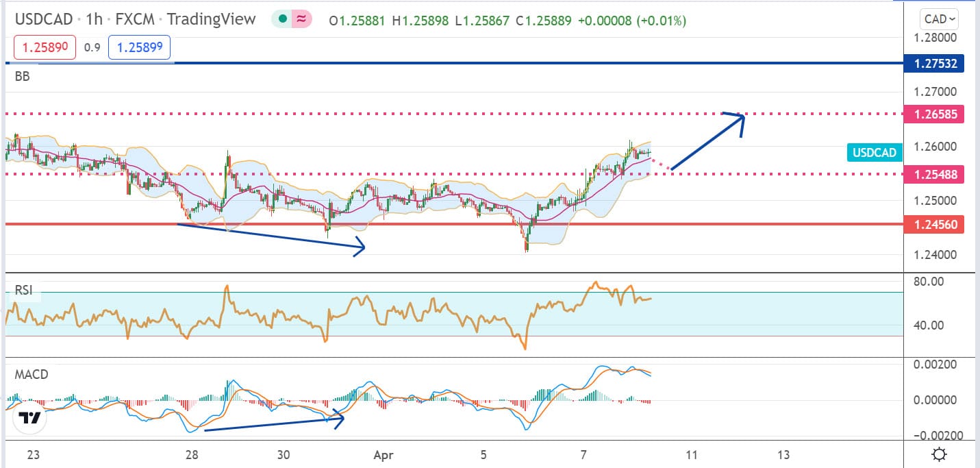The height and width of the screenshot is (468, 980).
Task: Select the red 1.24560 support line label
Action: [x=934, y=224]
